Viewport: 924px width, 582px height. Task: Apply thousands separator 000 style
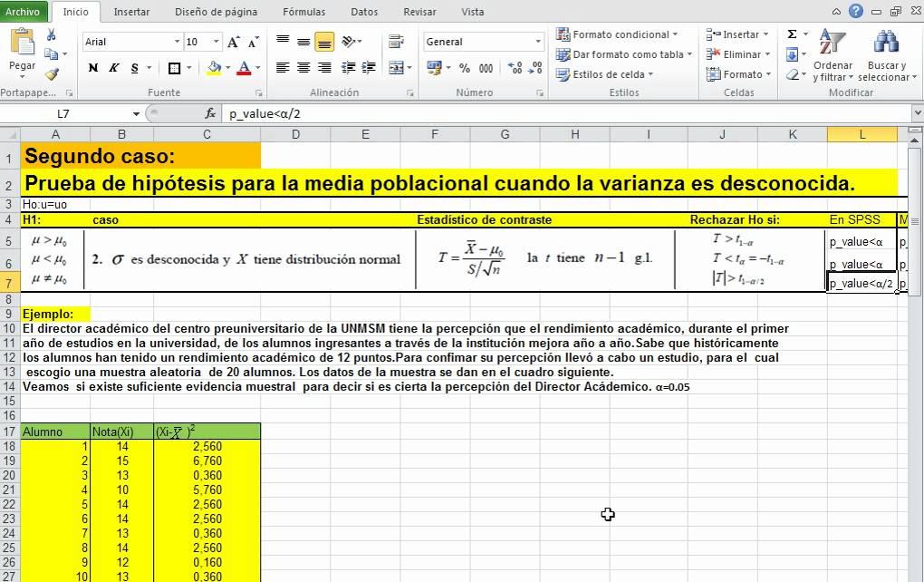tap(486, 68)
